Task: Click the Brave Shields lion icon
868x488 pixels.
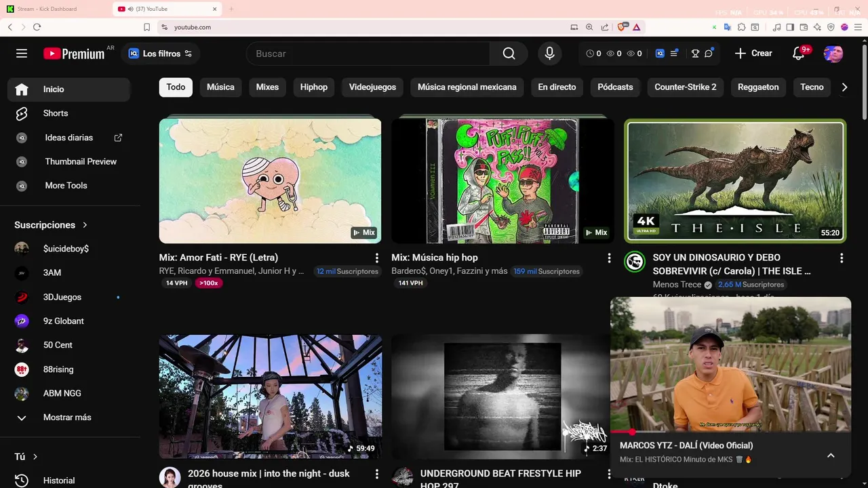Action: [x=621, y=27]
